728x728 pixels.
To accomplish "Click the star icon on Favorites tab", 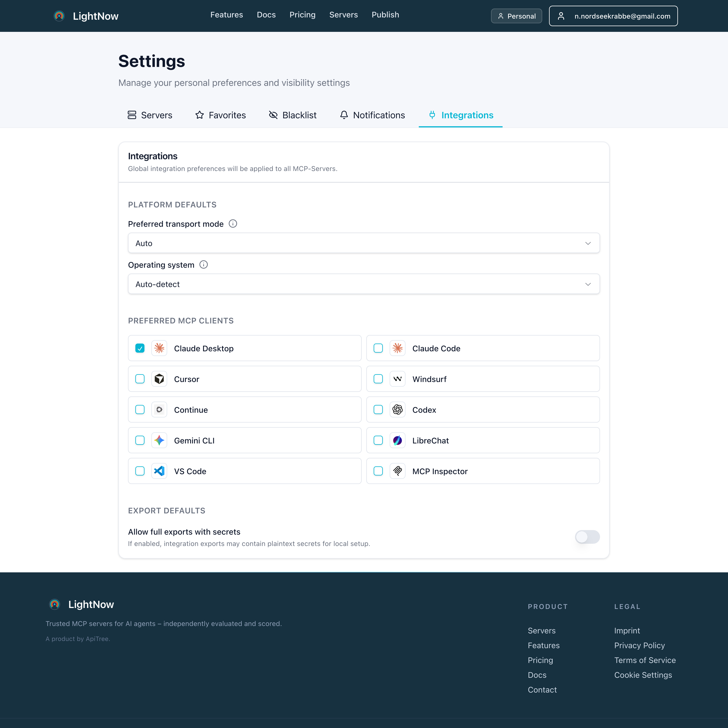I will [x=200, y=115].
